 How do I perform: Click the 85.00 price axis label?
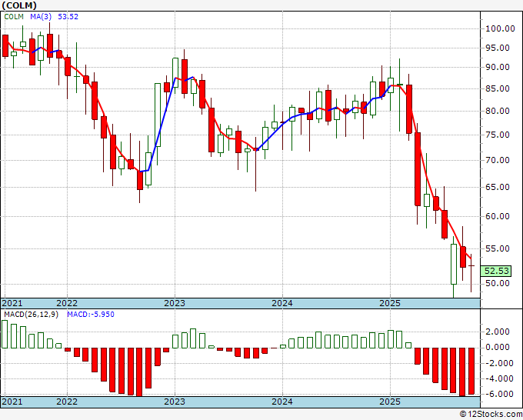pyautogui.click(x=498, y=89)
